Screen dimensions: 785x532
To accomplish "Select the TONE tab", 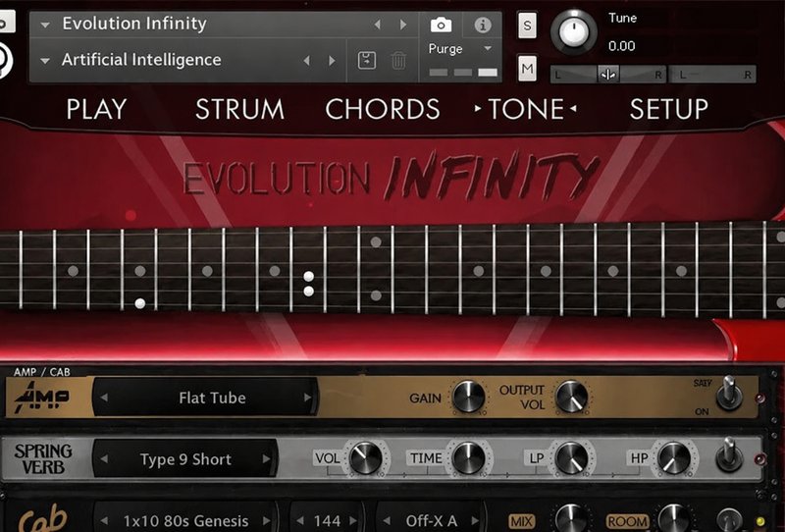I will click(526, 109).
